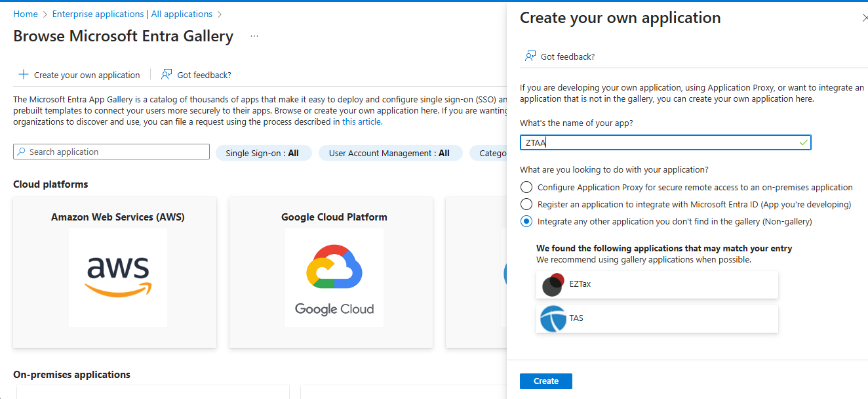Click the feedback icon in the gallery toolbar
868x399 pixels.
click(167, 75)
